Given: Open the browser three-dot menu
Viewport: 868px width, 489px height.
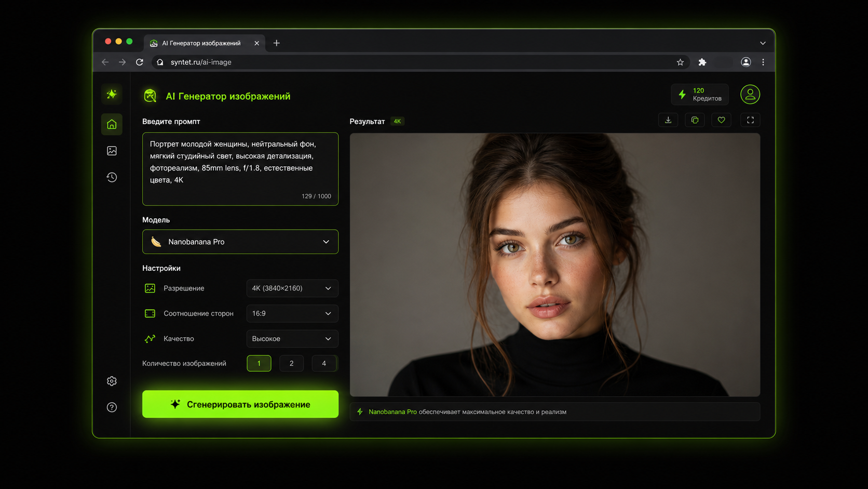Looking at the screenshot, I should coord(763,62).
